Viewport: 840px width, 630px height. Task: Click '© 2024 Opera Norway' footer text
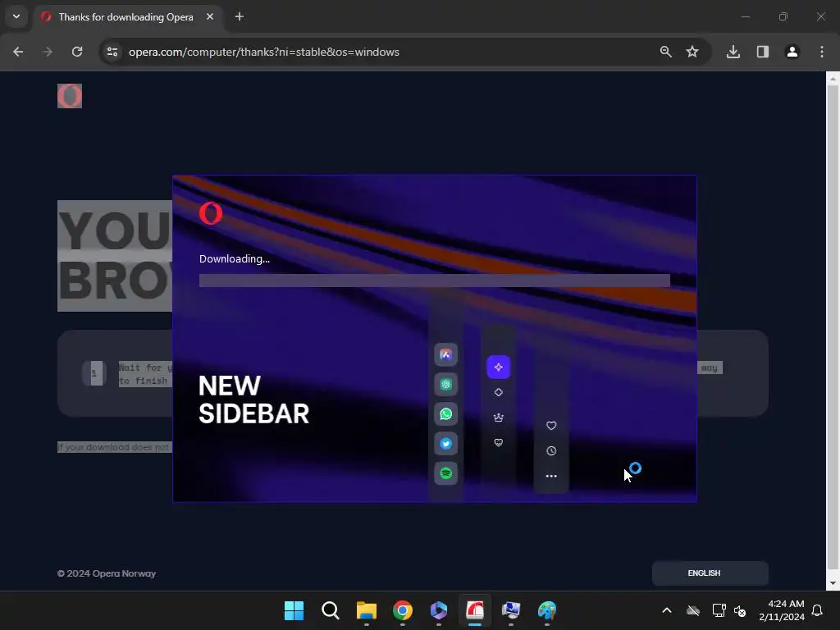[107, 573]
